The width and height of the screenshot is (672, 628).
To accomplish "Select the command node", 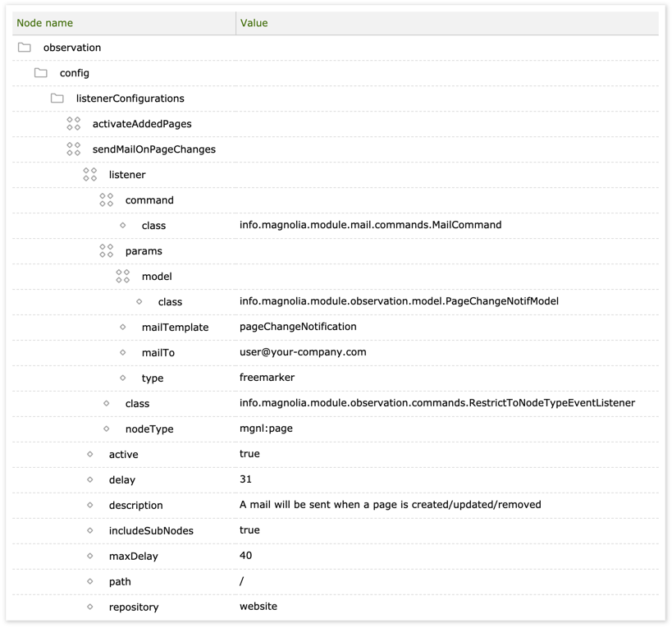I will click(x=149, y=200).
